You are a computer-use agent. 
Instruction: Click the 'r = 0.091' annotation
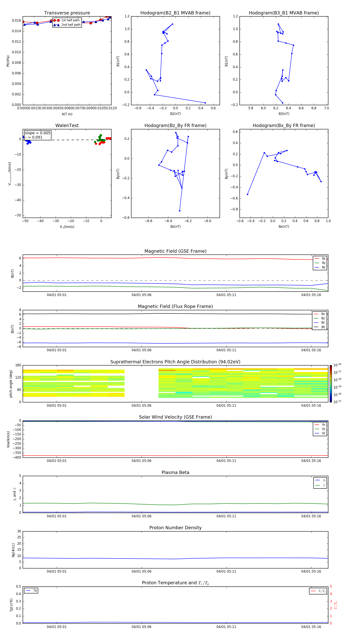click(34, 137)
